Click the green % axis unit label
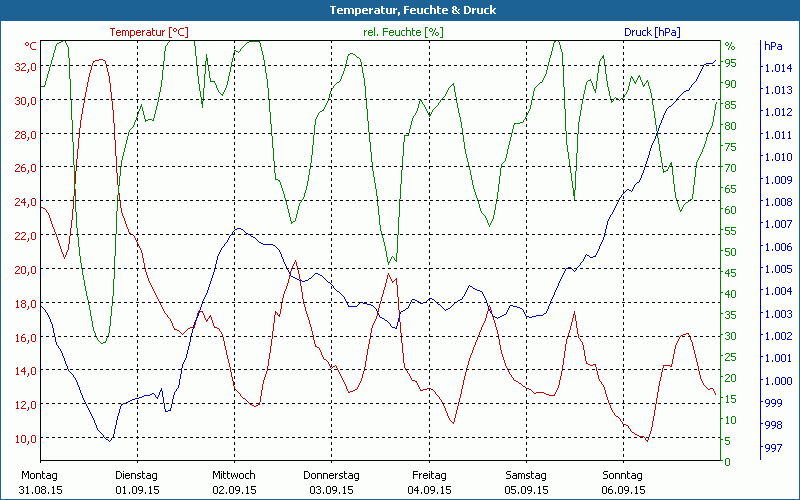Screen dimensions: 800x500 (730, 46)
